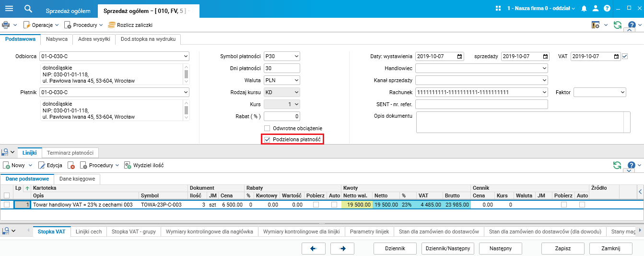Open calendar picker for sprzedaży date
Image resolution: width=644 pixels, height=256 pixels.
pyautogui.click(x=545, y=56)
